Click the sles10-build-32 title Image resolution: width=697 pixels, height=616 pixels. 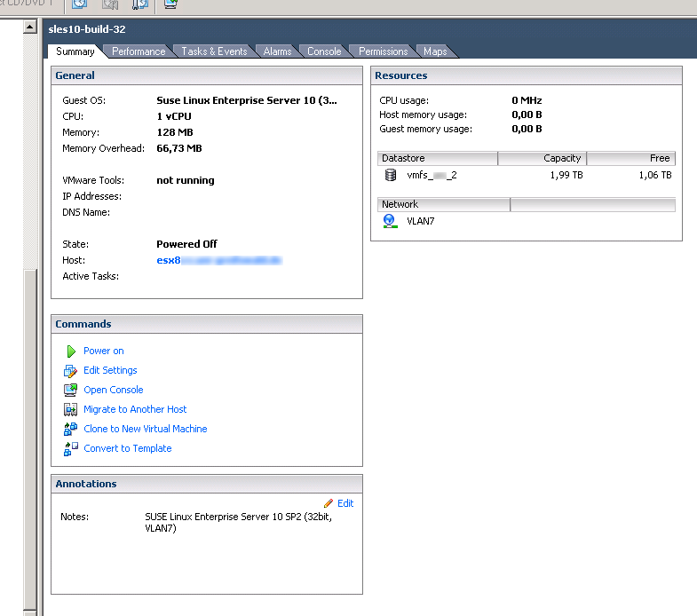click(87, 29)
